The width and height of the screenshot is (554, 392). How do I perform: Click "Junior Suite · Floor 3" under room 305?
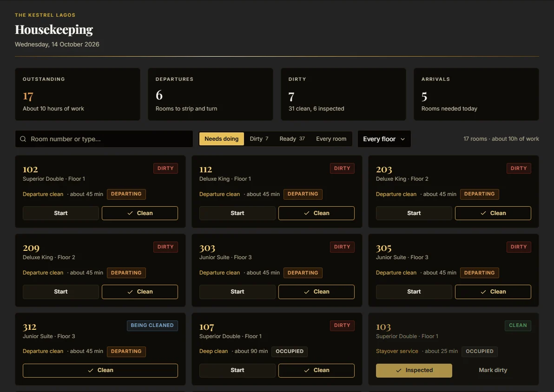coord(402,257)
